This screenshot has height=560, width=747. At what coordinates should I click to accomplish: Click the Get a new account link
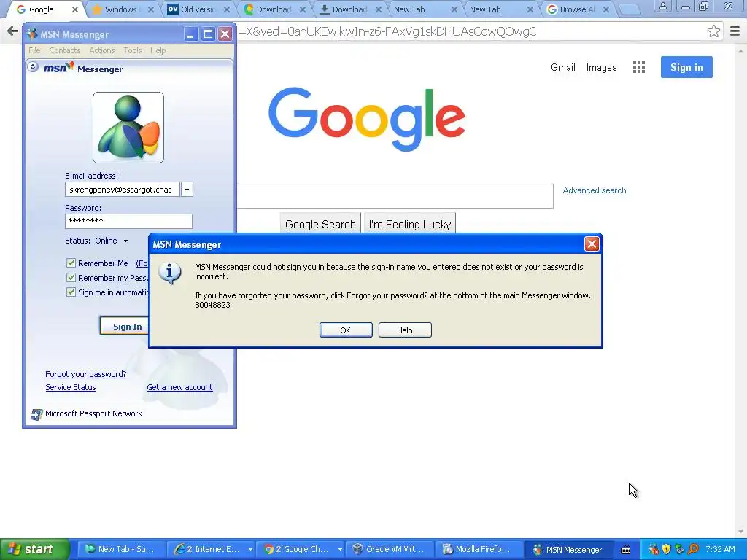click(x=179, y=388)
